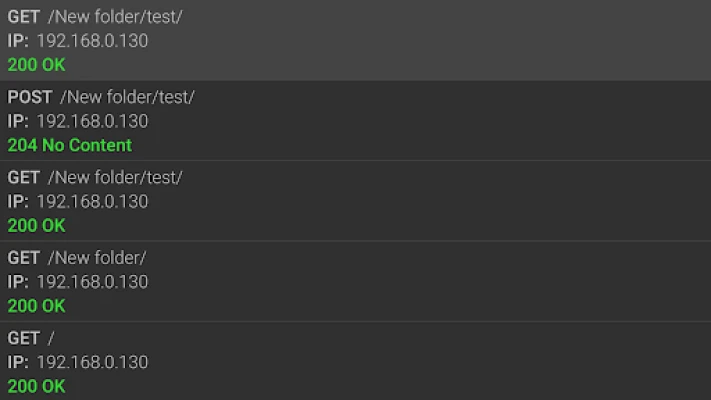Click 200 OK under the GET / request
711x400 pixels.
[x=36, y=386]
